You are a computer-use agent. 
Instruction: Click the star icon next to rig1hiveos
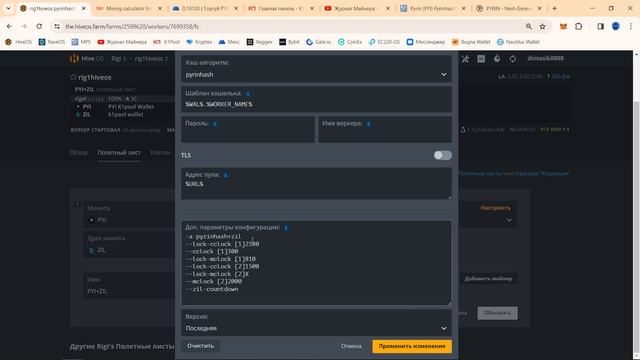point(73,77)
